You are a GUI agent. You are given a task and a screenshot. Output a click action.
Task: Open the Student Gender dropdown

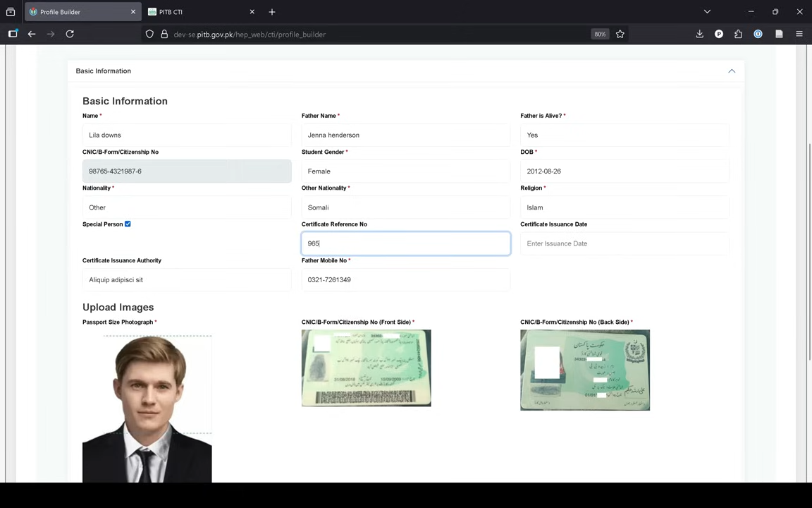pos(405,171)
